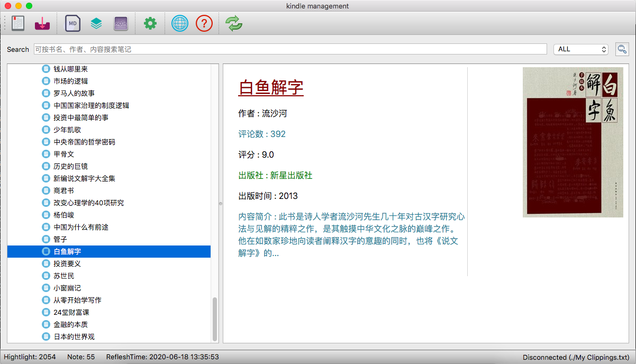Click the notes document icon in toolbar

pos(17,23)
